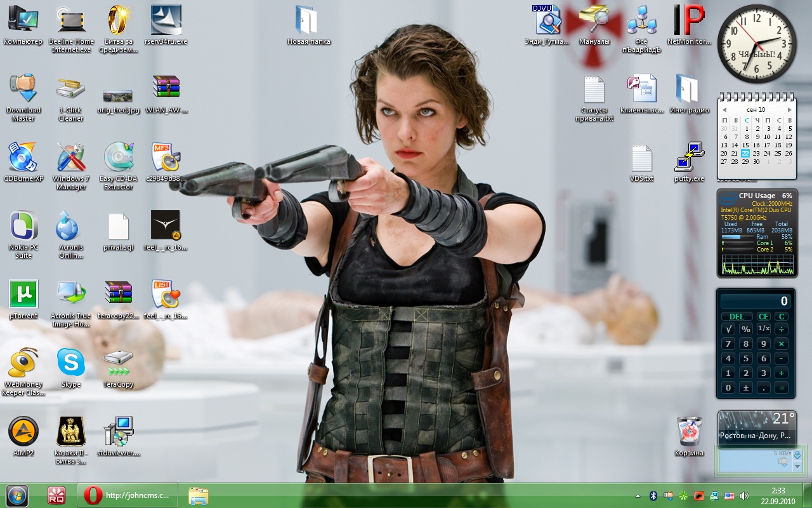
Task: Click the analog clock gadget
Action: [x=757, y=44]
